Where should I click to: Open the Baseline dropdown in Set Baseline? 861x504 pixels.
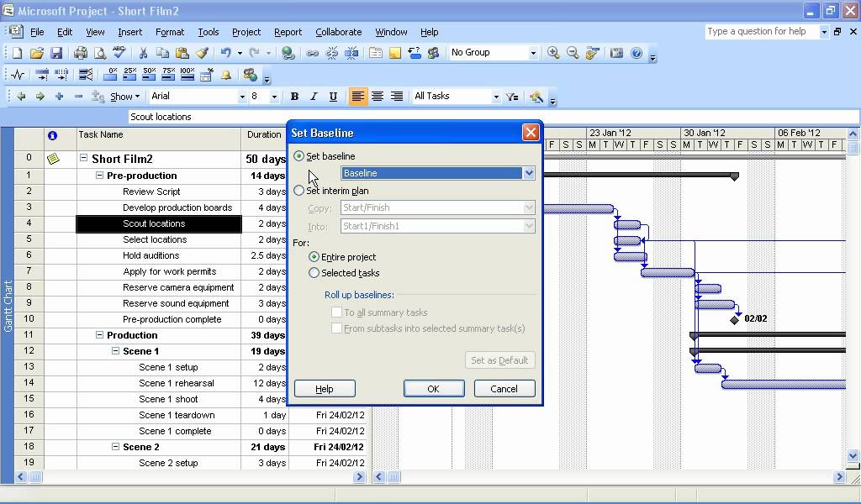528,173
